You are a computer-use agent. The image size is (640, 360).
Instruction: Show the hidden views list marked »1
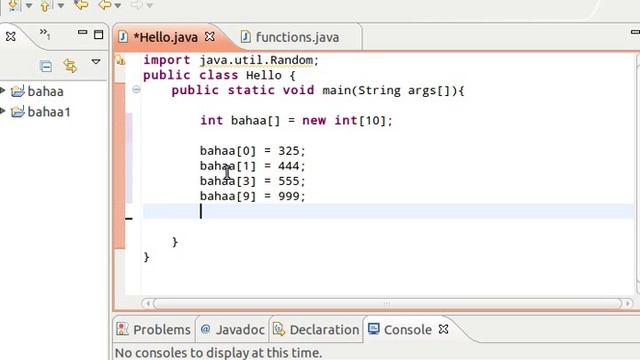point(45,34)
